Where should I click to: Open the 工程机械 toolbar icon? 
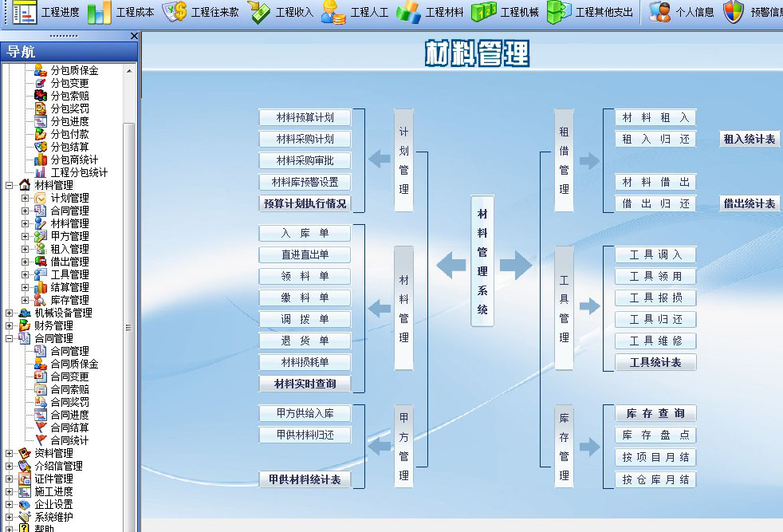coord(484,13)
